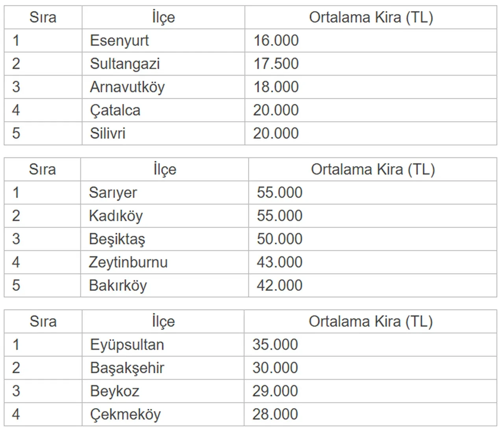Select the Sultangazi row name
Screen dimensions: 504x433
tap(125, 64)
